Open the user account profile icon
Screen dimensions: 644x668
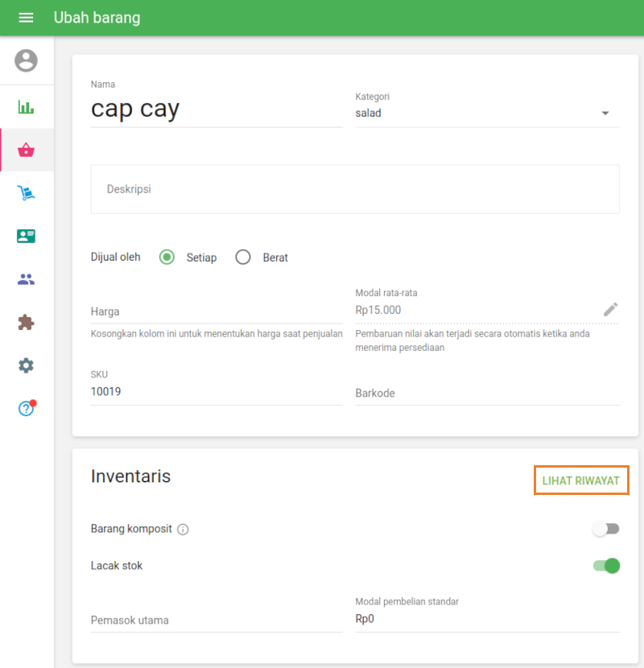(27, 60)
